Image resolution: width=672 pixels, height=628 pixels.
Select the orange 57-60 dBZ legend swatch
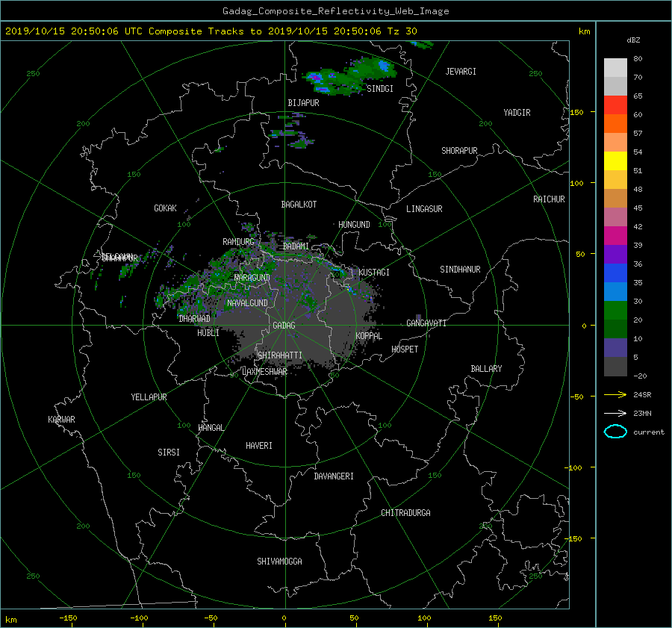(x=615, y=123)
